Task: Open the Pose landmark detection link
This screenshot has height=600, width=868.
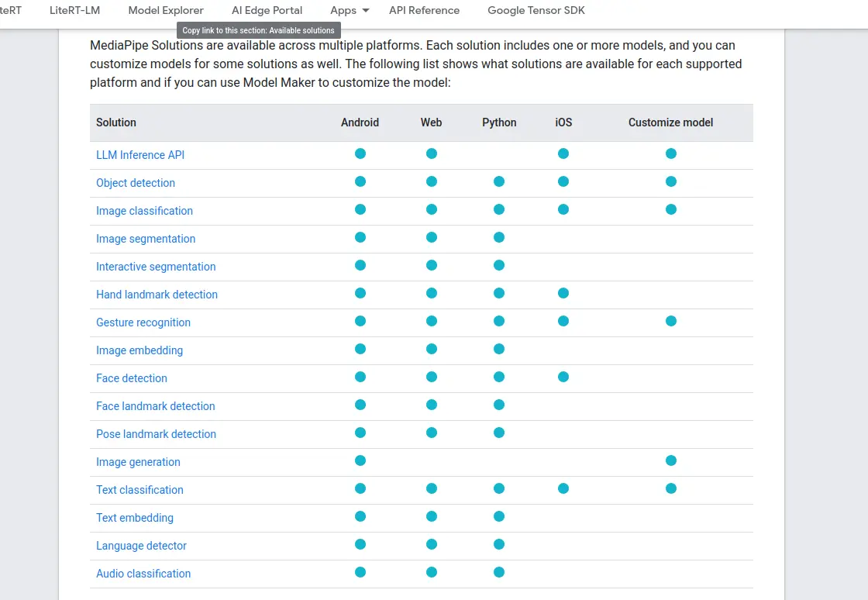Action: pyautogui.click(x=156, y=434)
